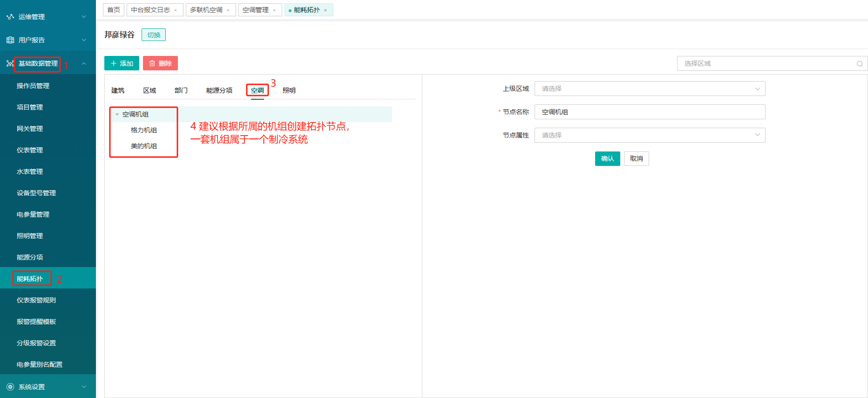The width and height of the screenshot is (868, 398).
Task: Click the 用户报告 sidebar icon
Action: click(10, 40)
